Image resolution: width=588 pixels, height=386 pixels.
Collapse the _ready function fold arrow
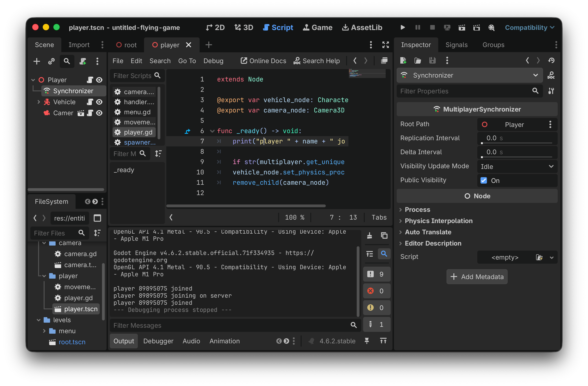[x=212, y=131]
